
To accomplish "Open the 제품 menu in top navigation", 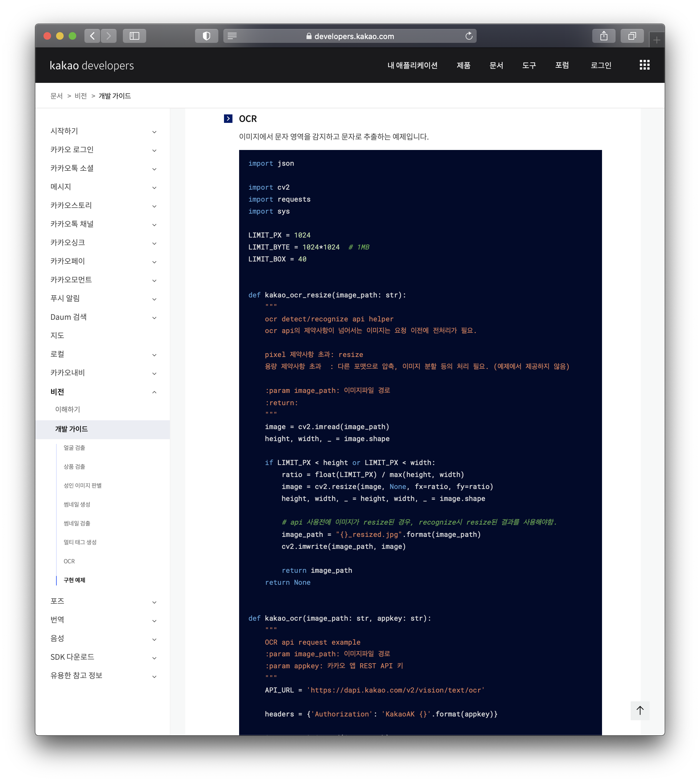I will tap(463, 66).
